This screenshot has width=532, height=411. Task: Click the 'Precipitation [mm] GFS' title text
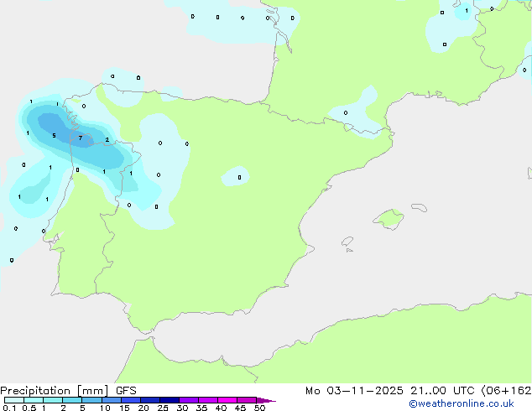(68, 391)
